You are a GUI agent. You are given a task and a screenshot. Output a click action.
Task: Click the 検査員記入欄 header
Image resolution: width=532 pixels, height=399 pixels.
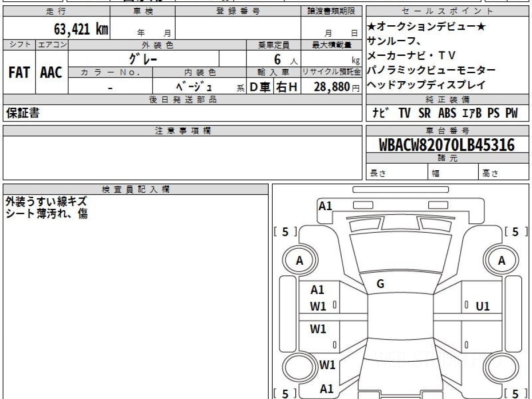(x=136, y=189)
